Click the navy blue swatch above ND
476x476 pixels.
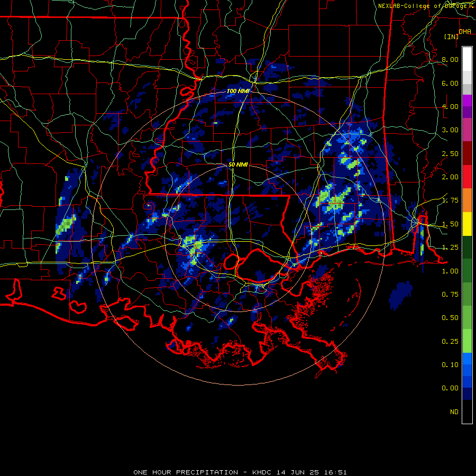coord(467,393)
